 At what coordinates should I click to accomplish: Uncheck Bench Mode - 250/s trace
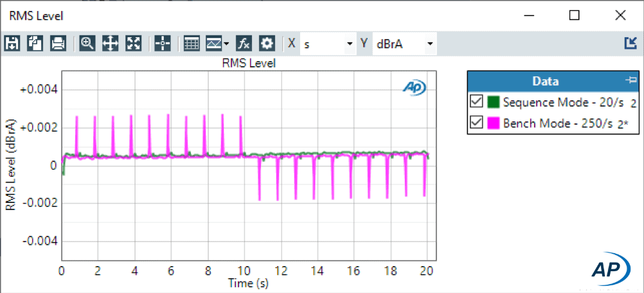pyautogui.click(x=476, y=123)
